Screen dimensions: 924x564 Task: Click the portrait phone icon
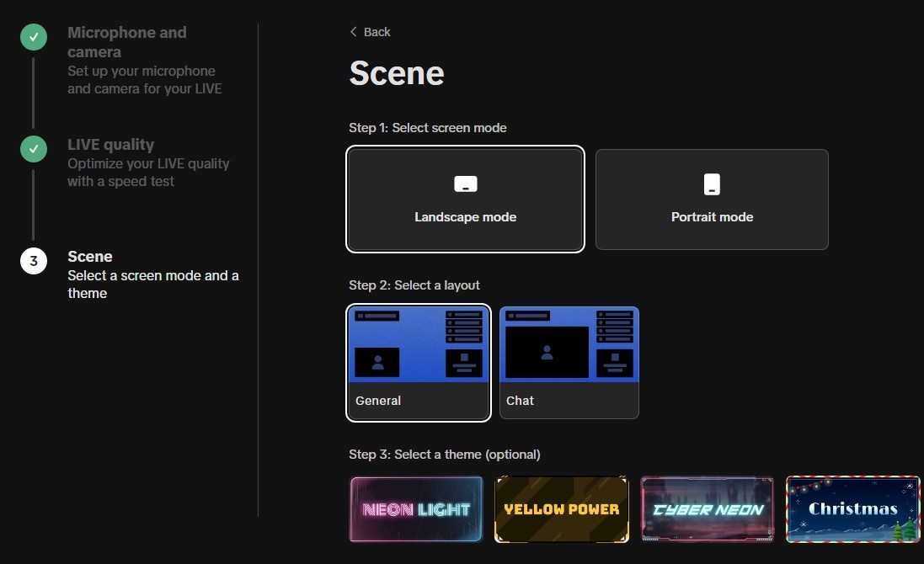712,184
